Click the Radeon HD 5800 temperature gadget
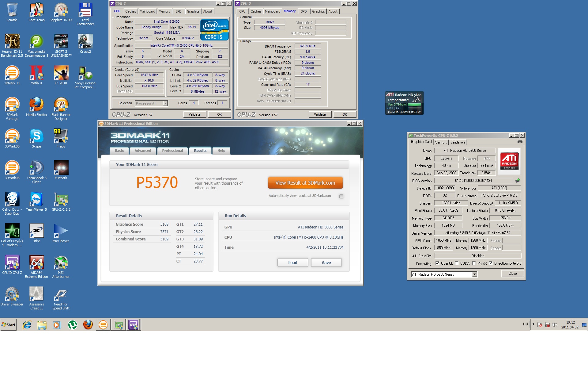This screenshot has width=588, height=368. (404, 103)
